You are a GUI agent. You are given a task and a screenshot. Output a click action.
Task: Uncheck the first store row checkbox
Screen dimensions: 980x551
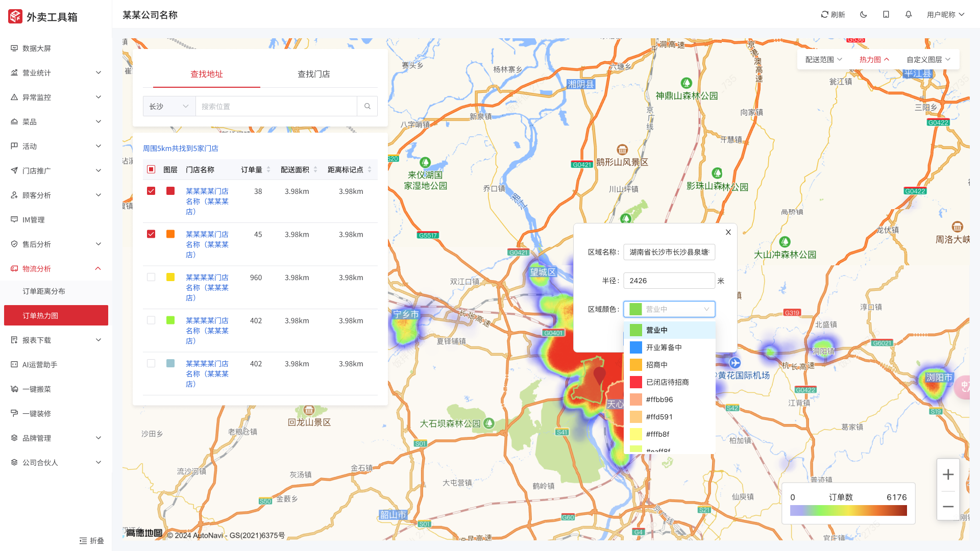click(x=151, y=191)
